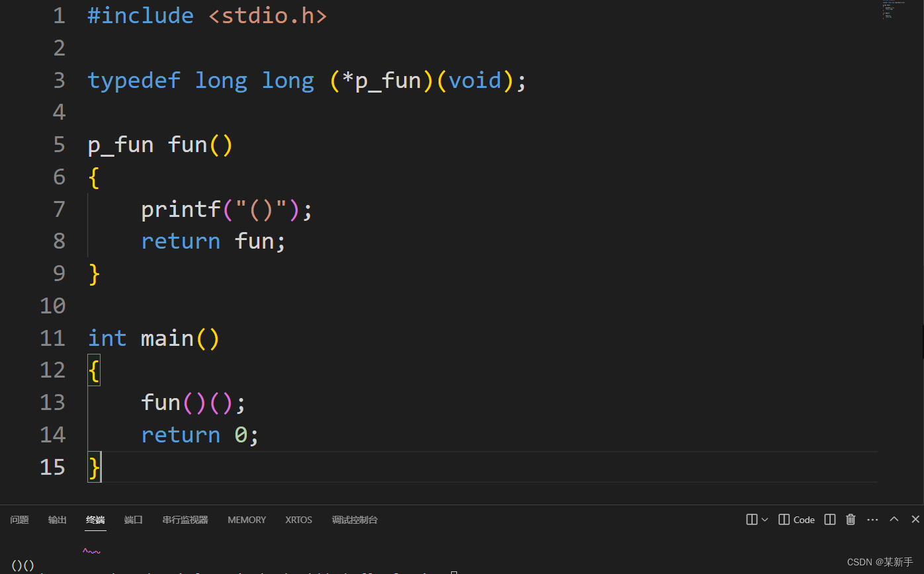Kill the terminal with the trash icon
This screenshot has width=924, height=574.
coord(851,520)
